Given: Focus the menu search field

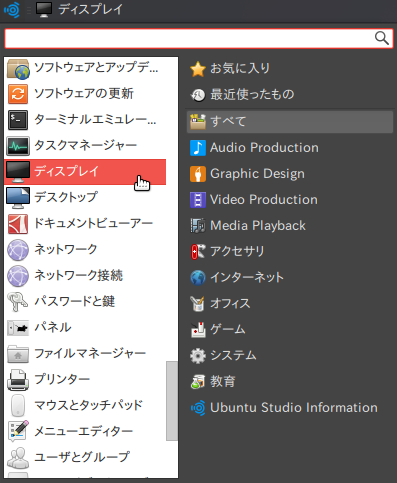Looking at the screenshot, I should pyautogui.click(x=199, y=38).
